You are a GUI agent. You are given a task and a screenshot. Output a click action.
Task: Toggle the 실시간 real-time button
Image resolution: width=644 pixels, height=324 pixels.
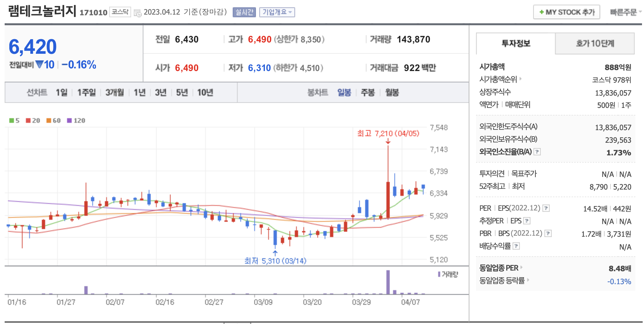click(x=244, y=12)
